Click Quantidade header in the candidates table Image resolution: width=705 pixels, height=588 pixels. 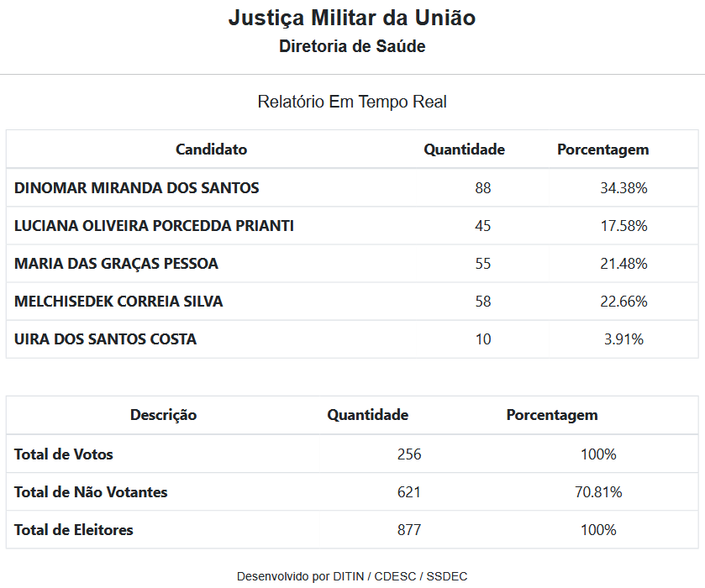pos(464,150)
